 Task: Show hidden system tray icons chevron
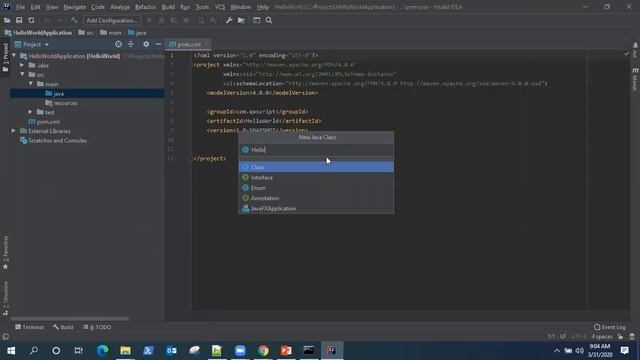[x=557, y=351]
